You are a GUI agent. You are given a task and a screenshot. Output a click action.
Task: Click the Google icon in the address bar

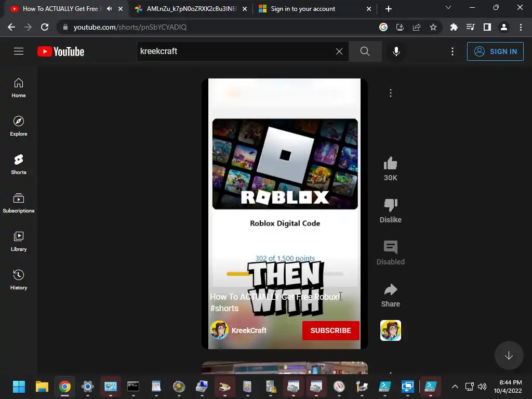(383, 27)
